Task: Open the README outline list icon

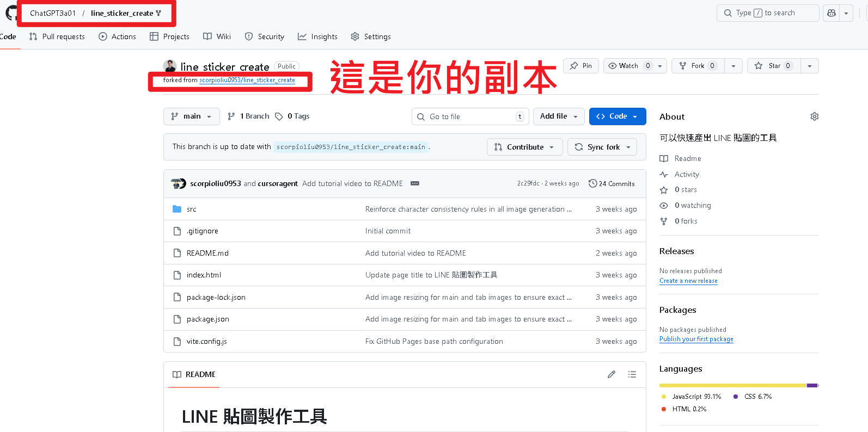Action: coord(632,374)
